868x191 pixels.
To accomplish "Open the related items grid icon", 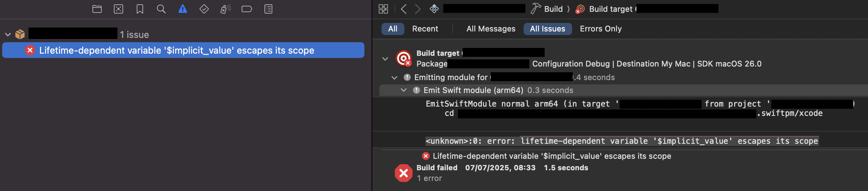I will [383, 9].
